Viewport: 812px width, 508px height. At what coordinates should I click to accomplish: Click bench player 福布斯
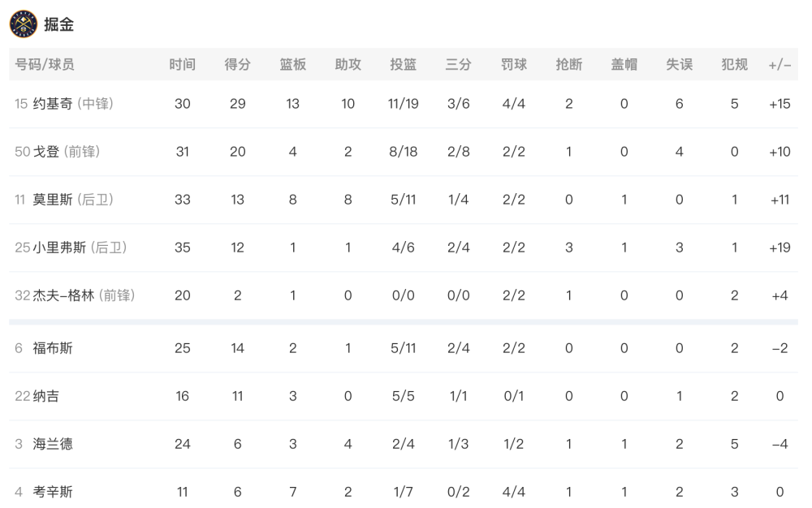[53, 348]
